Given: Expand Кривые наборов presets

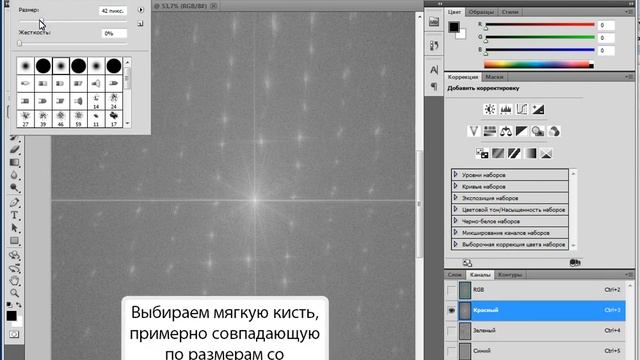Looking at the screenshot, I should point(456,186).
